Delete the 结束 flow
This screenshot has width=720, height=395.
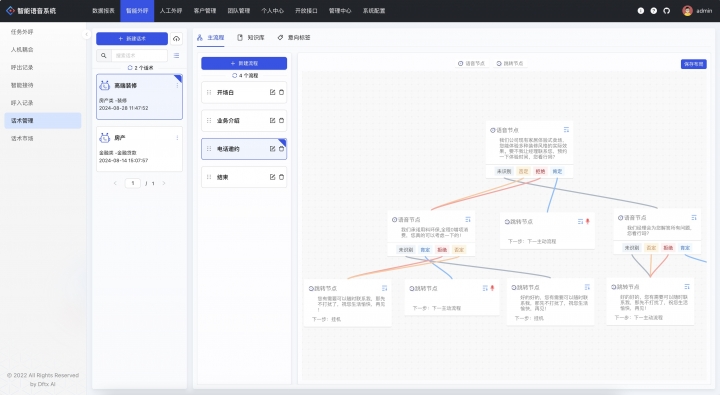(x=281, y=177)
